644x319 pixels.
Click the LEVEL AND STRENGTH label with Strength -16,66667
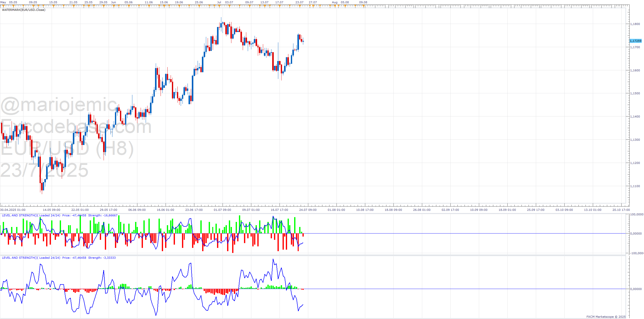click(60, 215)
